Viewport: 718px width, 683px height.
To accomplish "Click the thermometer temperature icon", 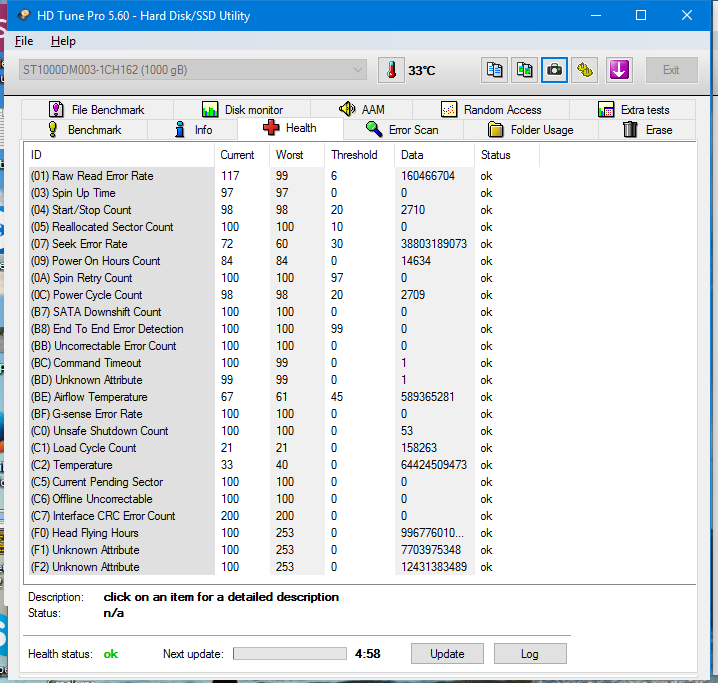I will pos(391,70).
